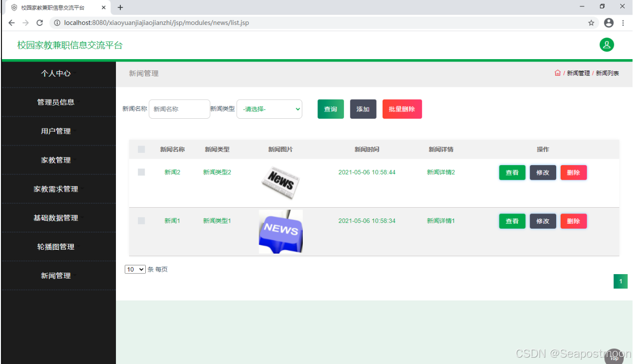This screenshot has width=633, height=364.
Task: Check the checkbox for the 新闻1 row
Action: click(141, 220)
